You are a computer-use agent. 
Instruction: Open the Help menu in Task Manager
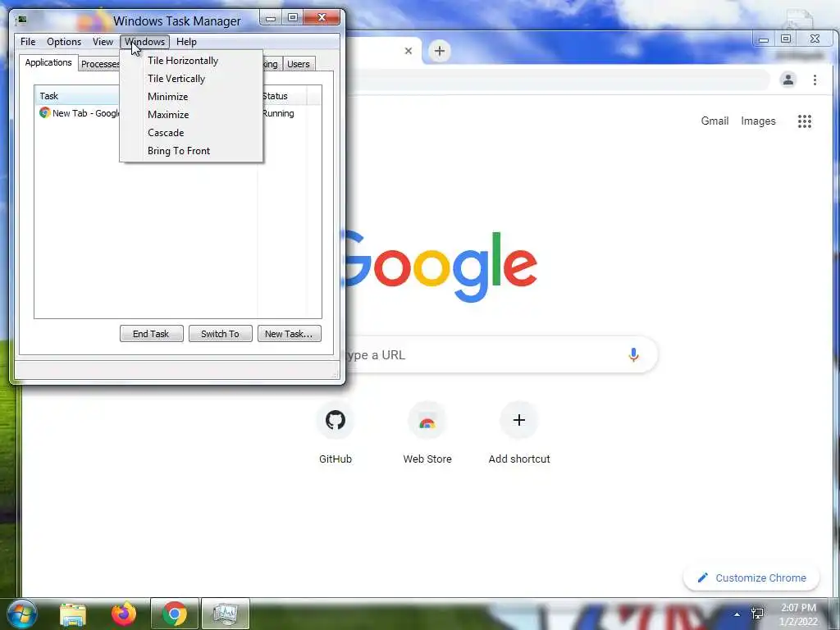tap(186, 42)
